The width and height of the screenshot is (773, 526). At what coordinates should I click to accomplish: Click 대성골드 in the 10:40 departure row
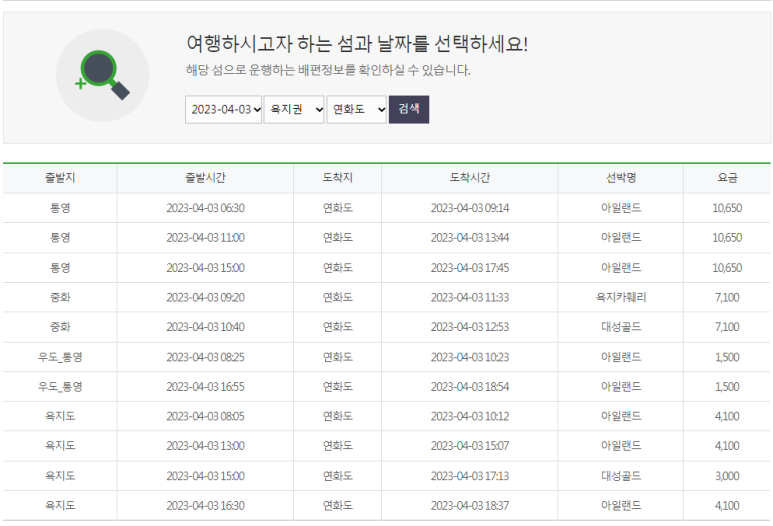coord(621,327)
